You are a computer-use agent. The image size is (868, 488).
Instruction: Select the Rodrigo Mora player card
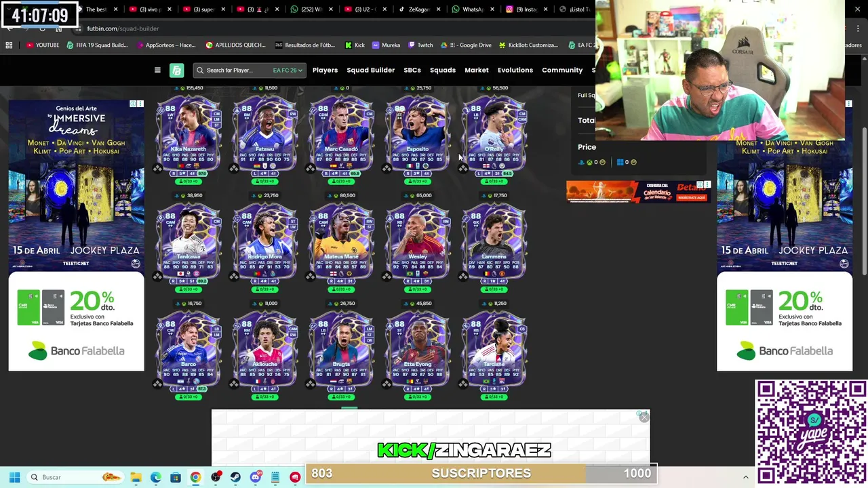[x=265, y=242]
